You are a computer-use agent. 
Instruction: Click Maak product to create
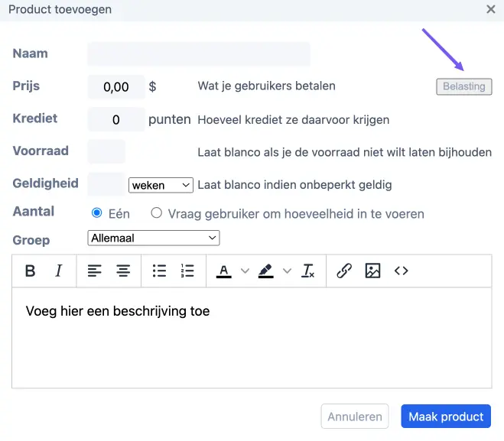(x=446, y=417)
